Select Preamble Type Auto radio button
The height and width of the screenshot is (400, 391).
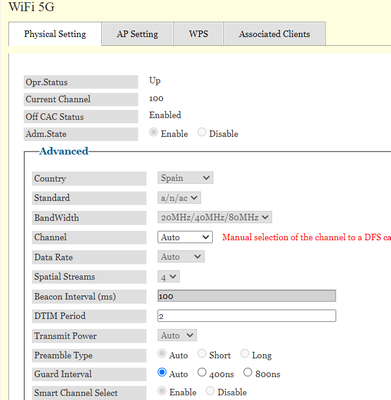(x=162, y=354)
